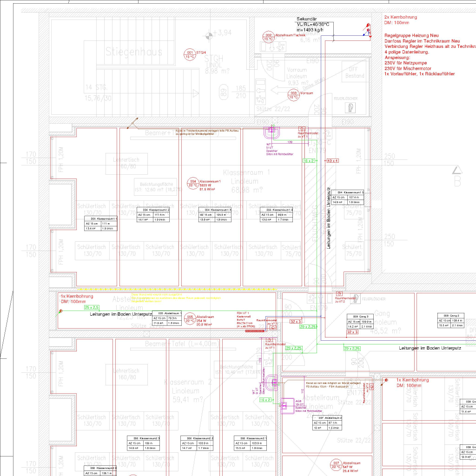The width and height of the screenshot is (476, 476).
Task: Click the 006 Klassenraum2 2 circuit table
Action: 197,443
